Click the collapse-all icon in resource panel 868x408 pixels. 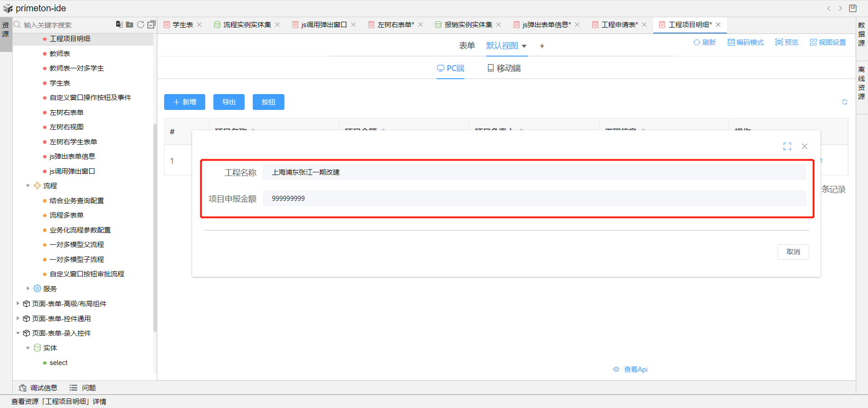tap(151, 24)
